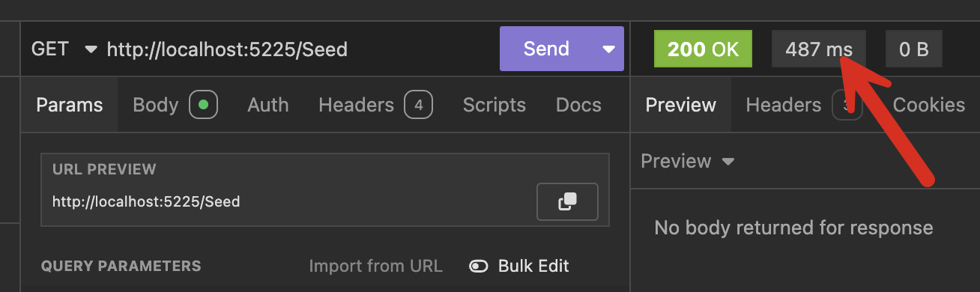Click the 200 OK status badge
Viewport: 980px width, 292px height.
point(703,49)
